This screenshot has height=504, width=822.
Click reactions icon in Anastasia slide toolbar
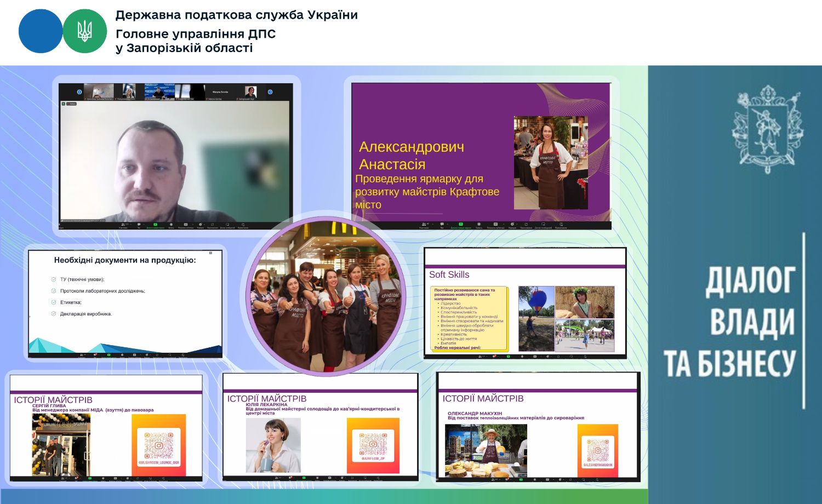coord(512,224)
